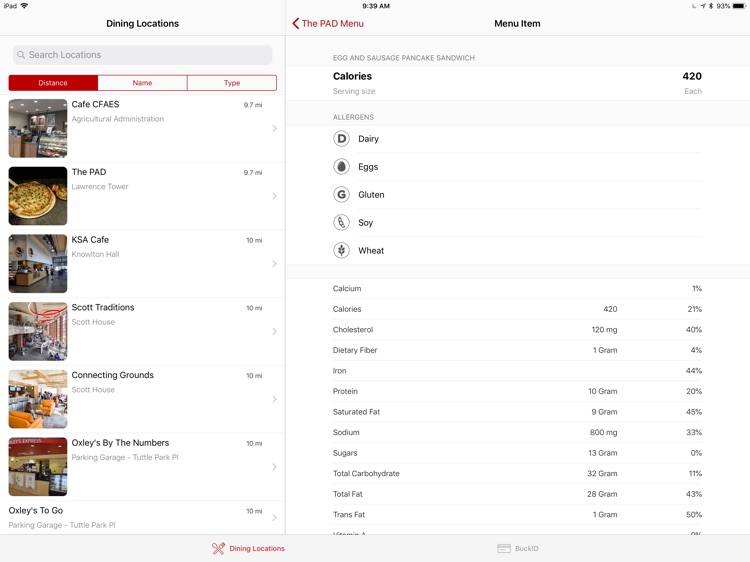
Task: Select Scott Traditions location name
Action: pyautogui.click(x=103, y=308)
